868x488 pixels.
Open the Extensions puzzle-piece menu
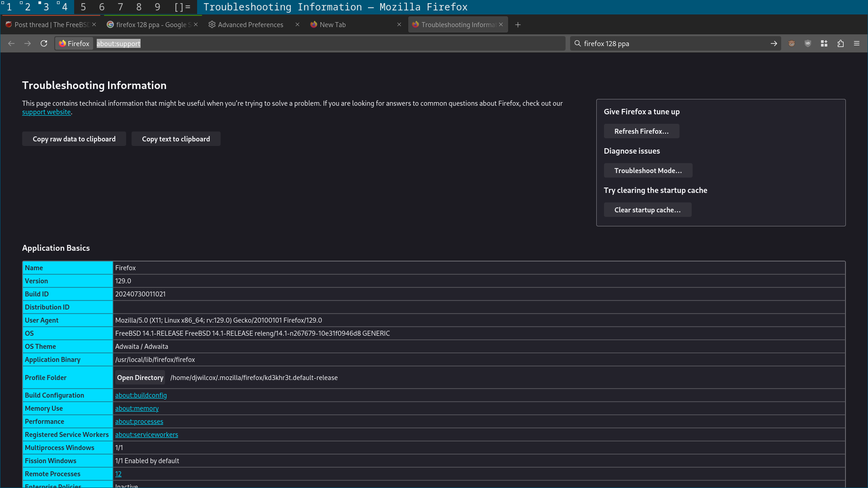click(x=840, y=43)
